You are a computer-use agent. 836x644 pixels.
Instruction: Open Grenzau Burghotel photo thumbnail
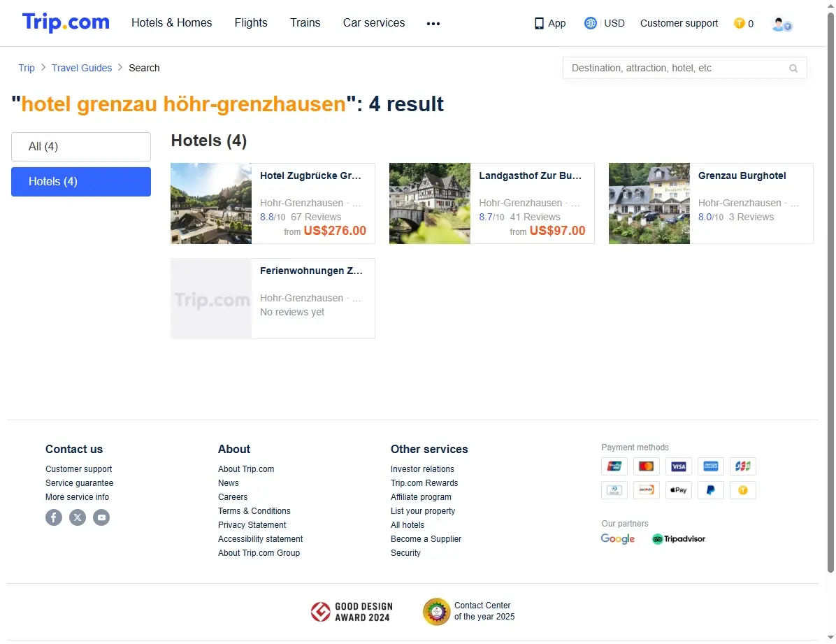pyautogui.click(x=649, y=203)
